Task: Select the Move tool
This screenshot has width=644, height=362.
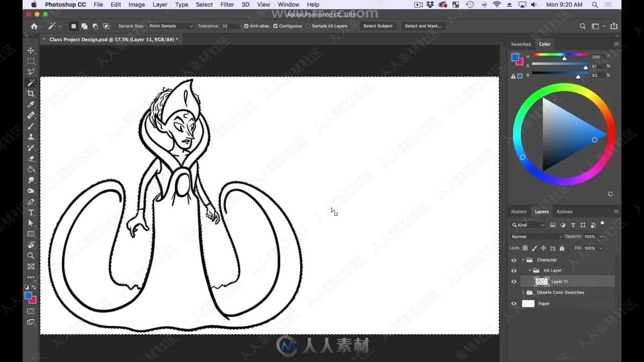Action: click(x=31, y=50)
